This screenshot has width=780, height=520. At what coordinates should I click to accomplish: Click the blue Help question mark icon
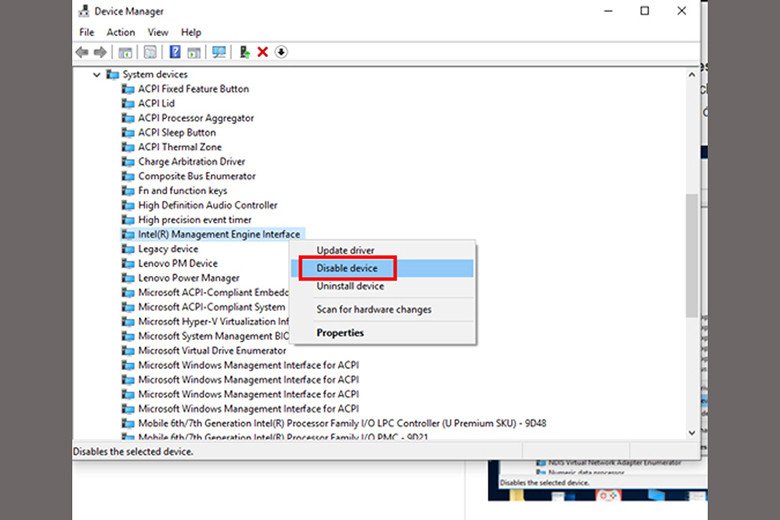pos(175,52)
